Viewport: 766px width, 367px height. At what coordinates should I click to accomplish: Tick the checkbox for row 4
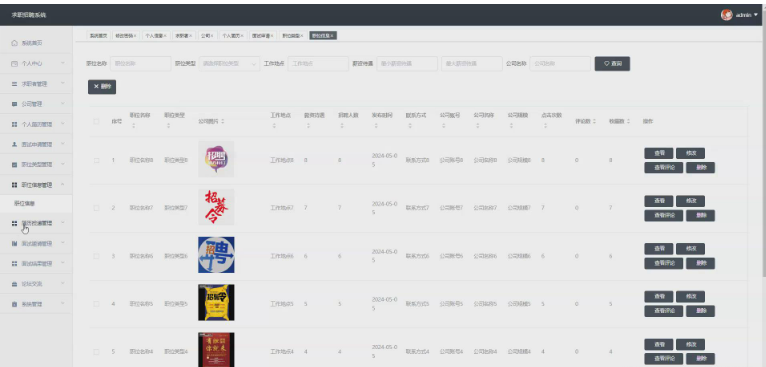96,303
